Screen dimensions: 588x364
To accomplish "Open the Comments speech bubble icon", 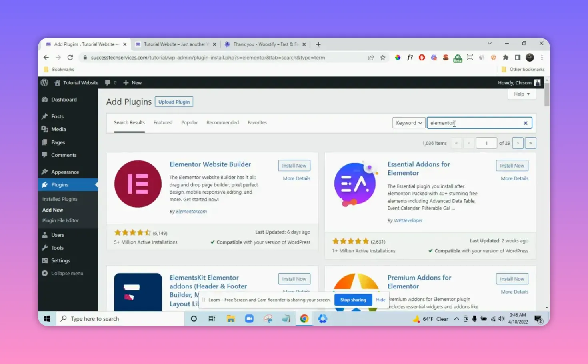I will (x=45, y=155).
